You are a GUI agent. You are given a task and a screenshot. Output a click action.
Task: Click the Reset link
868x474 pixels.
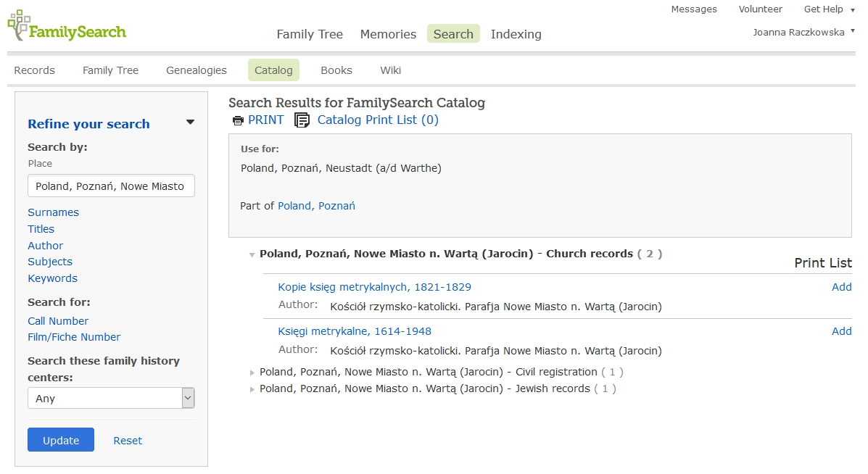(x=128, y=441)
